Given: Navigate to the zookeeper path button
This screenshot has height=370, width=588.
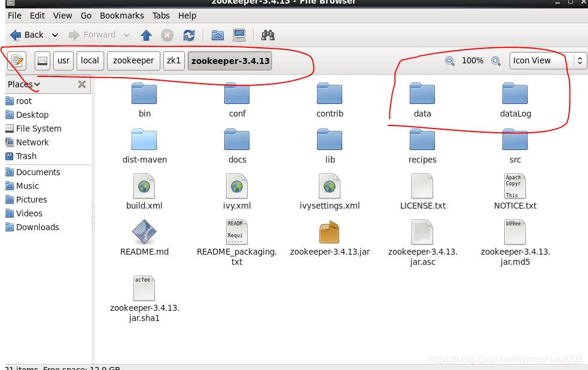Looking at the screenshot, I should click(133, 60).
